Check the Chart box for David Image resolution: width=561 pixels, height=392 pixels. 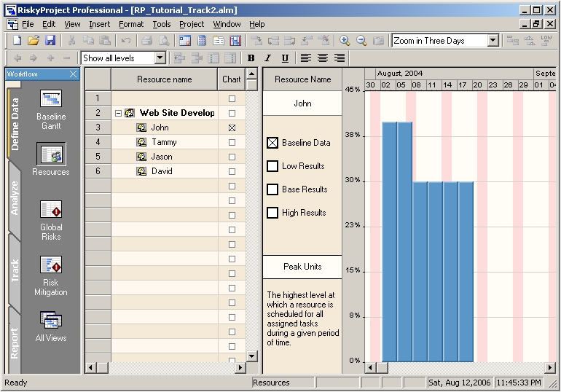(x=232, y=172)
